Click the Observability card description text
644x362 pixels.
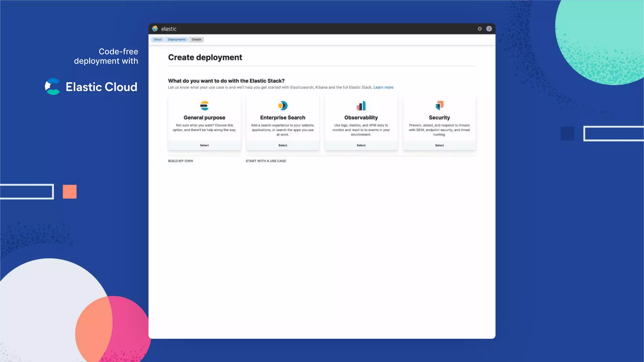click(x=361, y=130)
